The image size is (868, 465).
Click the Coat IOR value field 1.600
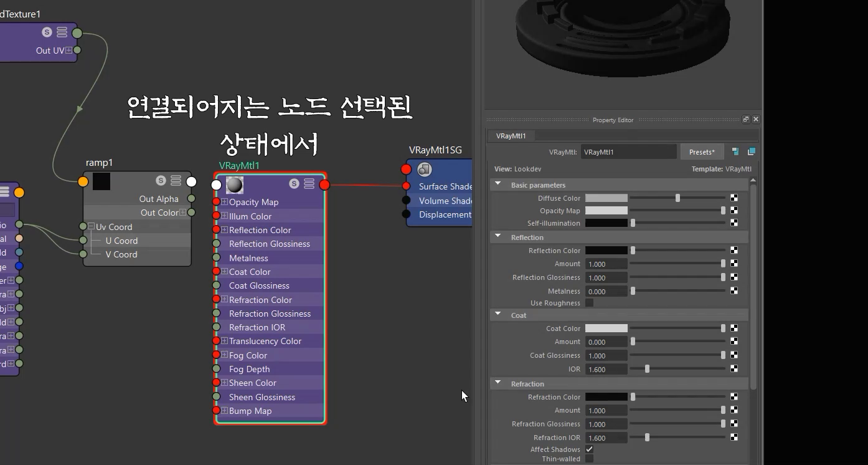(606, 369)
